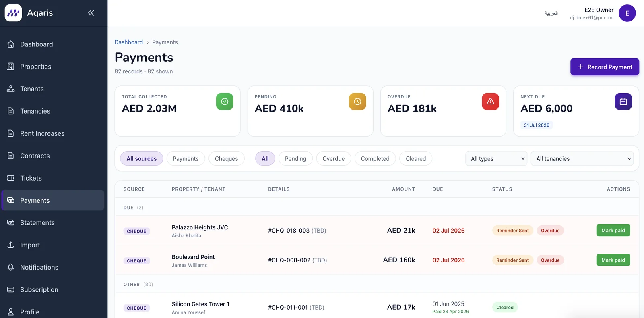Mark Boulevard Point cheque paid
This screenshot has height=318, width=644.
(x=613, y=260)
